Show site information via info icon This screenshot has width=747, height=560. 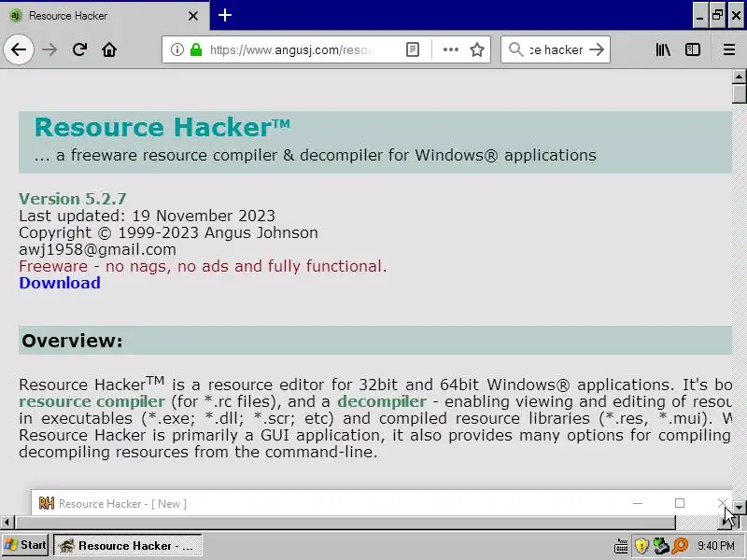(176, 49)
